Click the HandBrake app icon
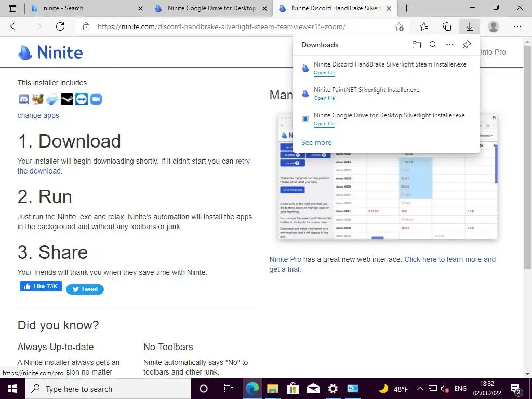The height and width of the screenshot is (399, 532). pyautogui.click(x=37, y=99)
